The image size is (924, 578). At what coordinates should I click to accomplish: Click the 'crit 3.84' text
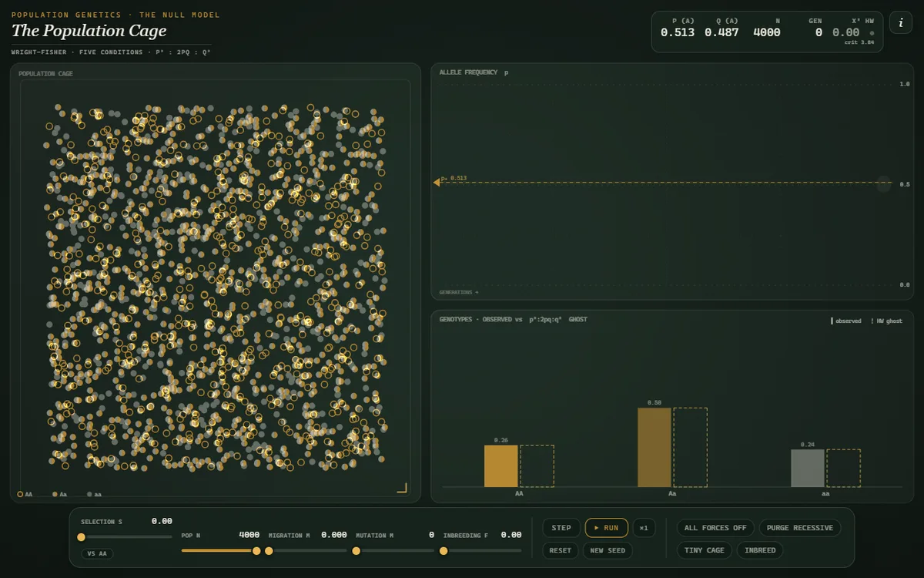click(x=859, y=42)
